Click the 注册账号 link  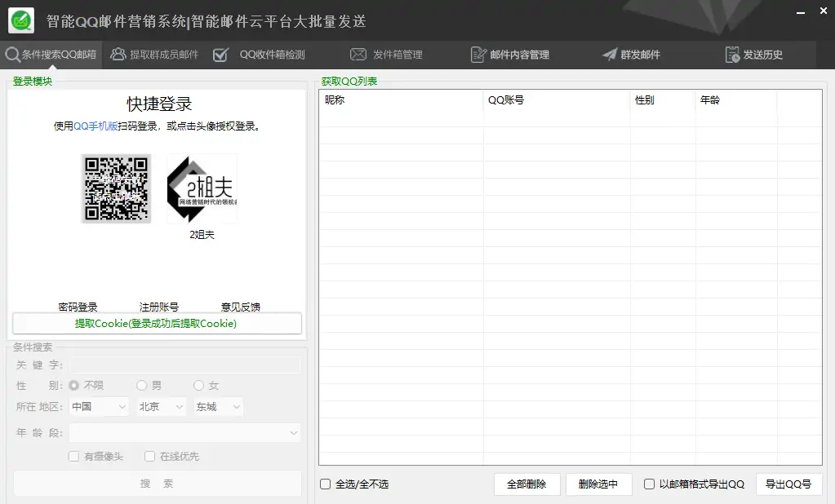pyautogui.click(x=159, y=307)
